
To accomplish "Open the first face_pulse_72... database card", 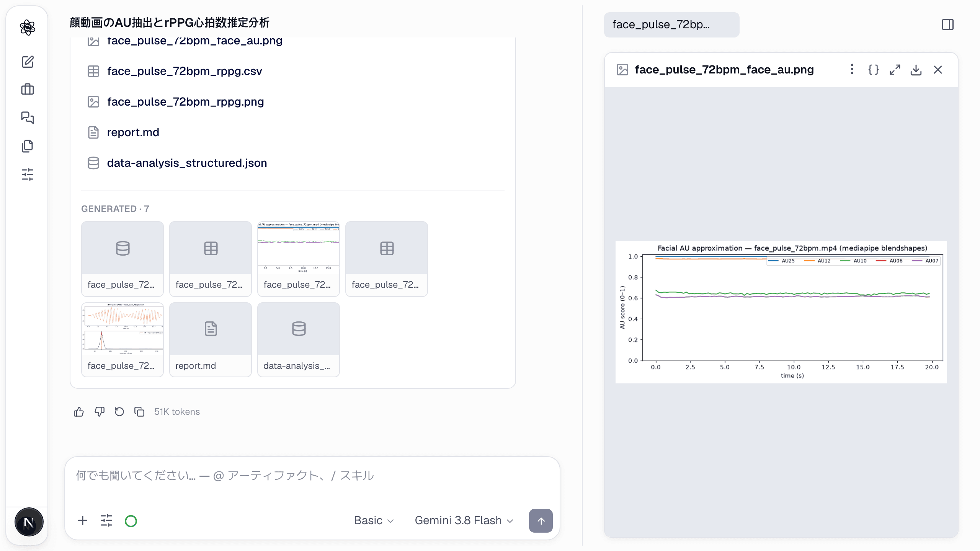I will pyautogui.click(x=122, y=259).
